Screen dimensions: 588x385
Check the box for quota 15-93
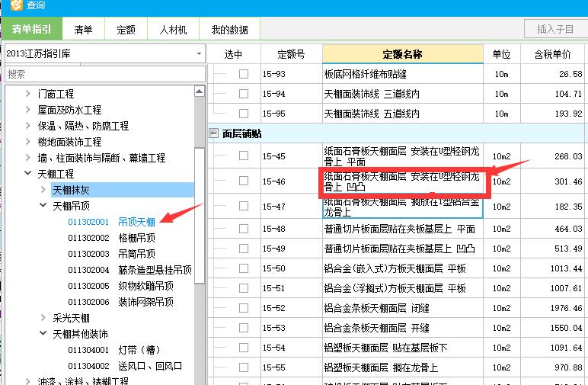tap(244, 74)
